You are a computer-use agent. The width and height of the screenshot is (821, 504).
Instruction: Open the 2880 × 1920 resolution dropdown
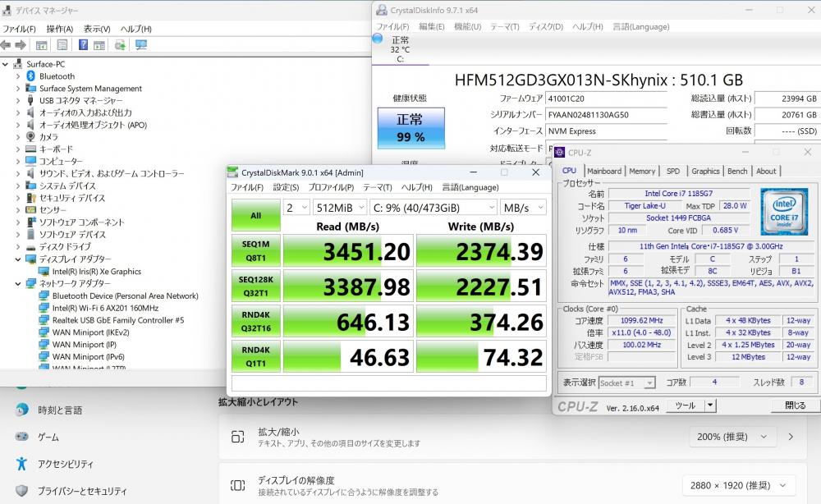[739, 485]
